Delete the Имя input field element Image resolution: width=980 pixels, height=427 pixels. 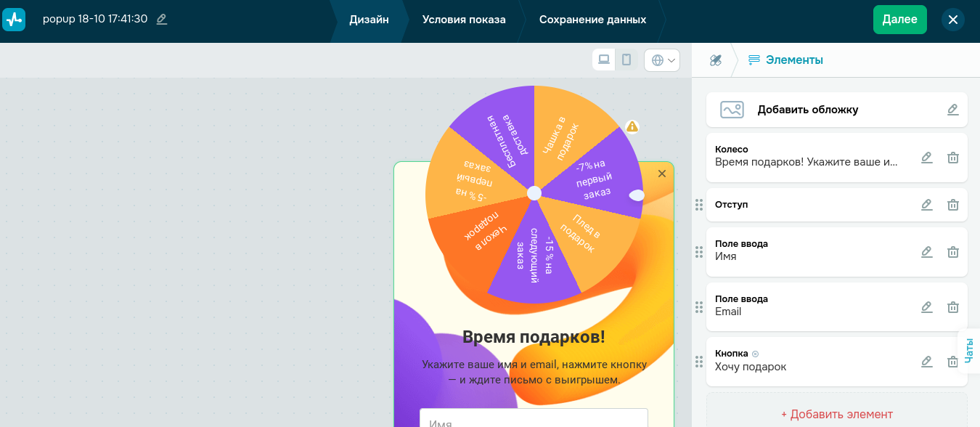point(953,252)
